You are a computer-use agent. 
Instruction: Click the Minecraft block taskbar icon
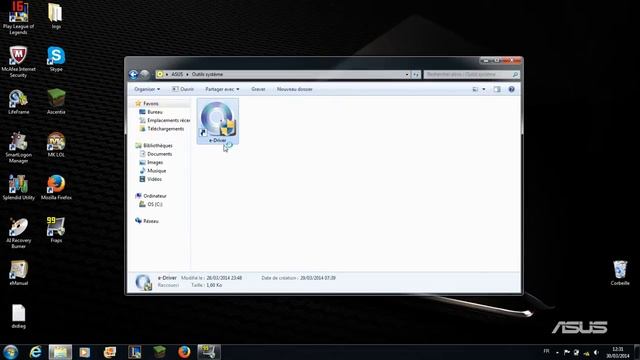tap(160, 352)
